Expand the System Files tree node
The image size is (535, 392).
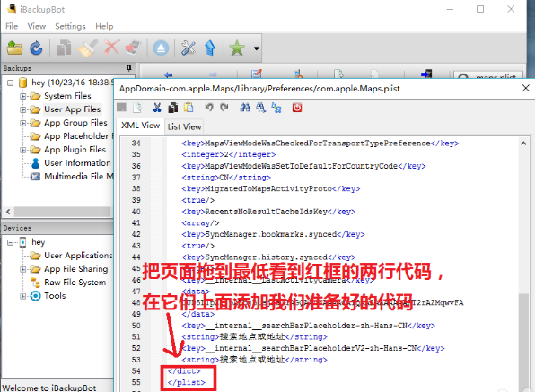click(x=22, y=96)
